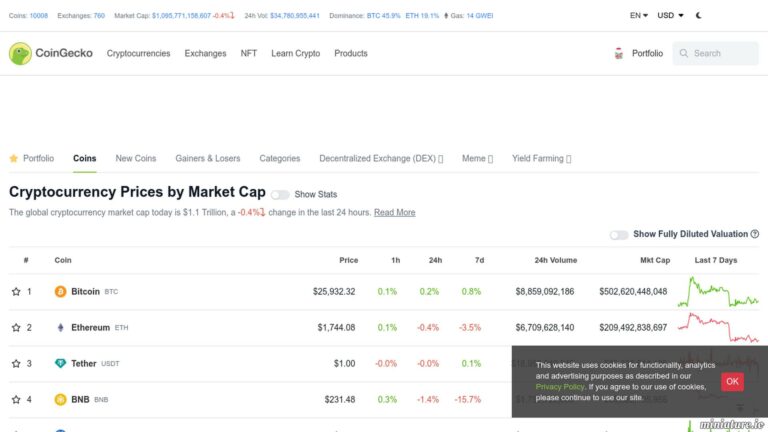Open the Ethereum coin name link
Image resolution: width=768 pixels, height=432 pixels.
click(91, 328)
